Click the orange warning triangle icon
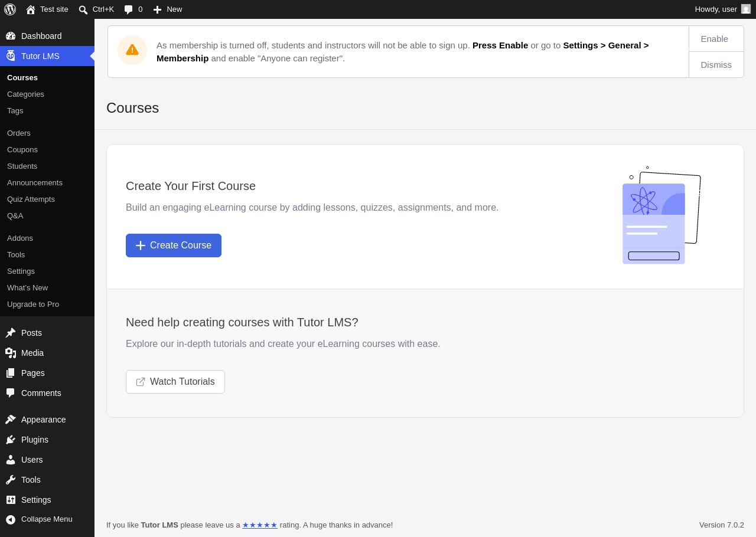 [x=132, y=50]
